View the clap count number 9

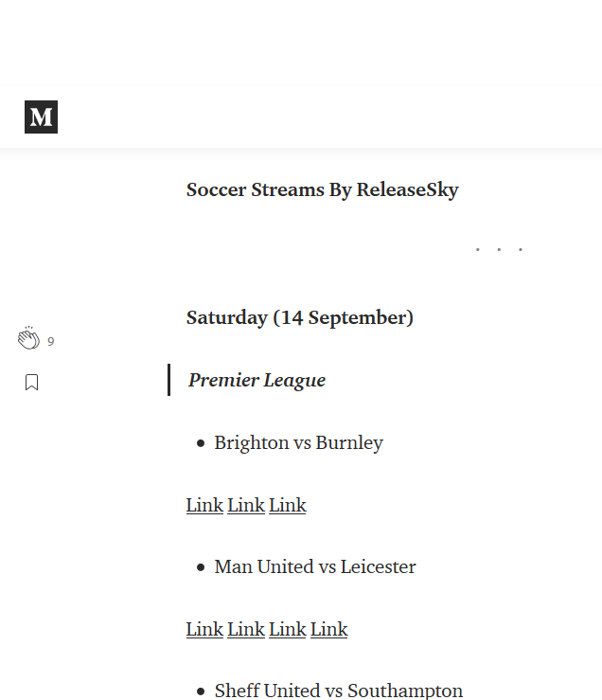pyautogui.click(x=51, y=342)
